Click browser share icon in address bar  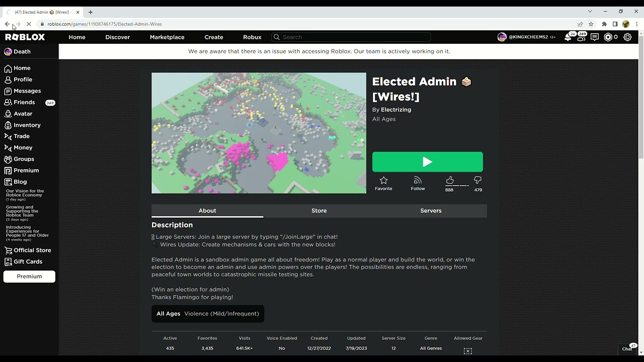click(x=580, y=24)
